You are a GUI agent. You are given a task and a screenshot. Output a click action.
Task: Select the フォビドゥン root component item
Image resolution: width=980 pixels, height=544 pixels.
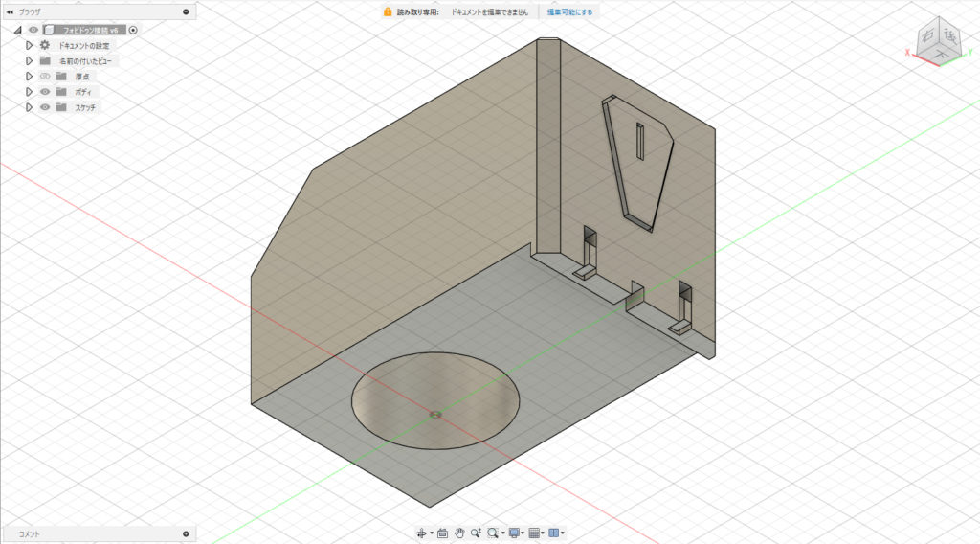point(90,30)
